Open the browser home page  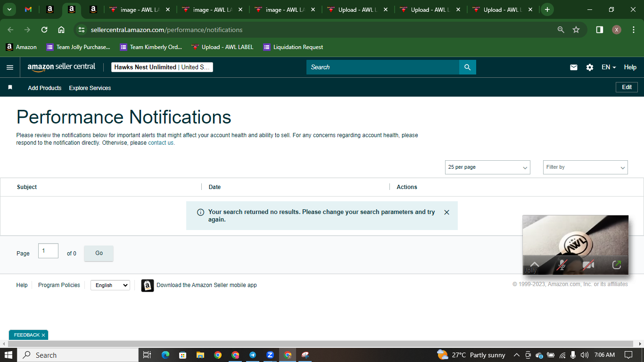(x=61, y=30)
